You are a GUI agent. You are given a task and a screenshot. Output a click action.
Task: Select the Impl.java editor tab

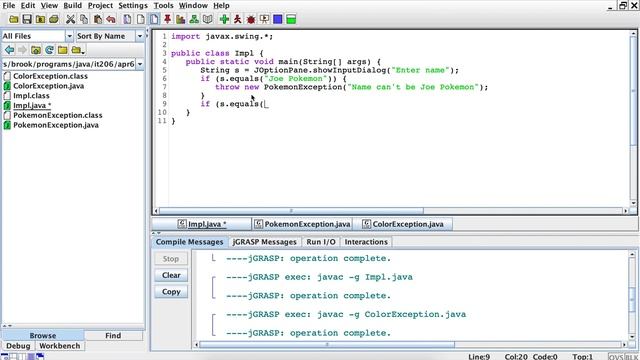202,224
